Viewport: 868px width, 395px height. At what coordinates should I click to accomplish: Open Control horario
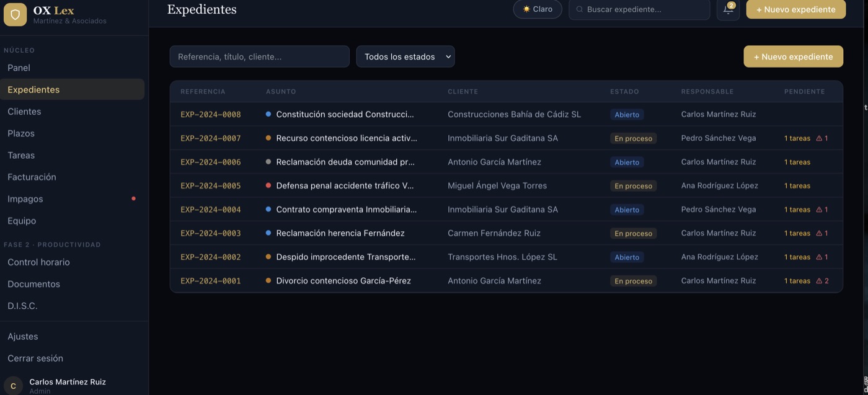[38, 262]
